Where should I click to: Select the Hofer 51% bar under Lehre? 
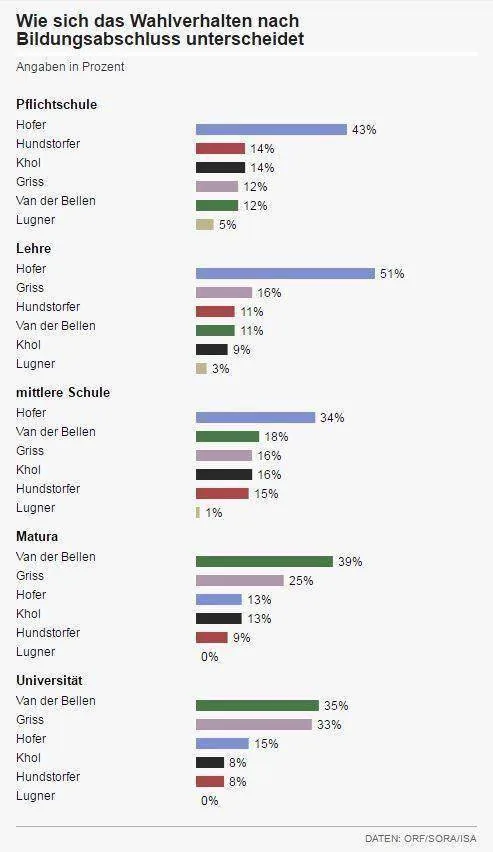285,273
